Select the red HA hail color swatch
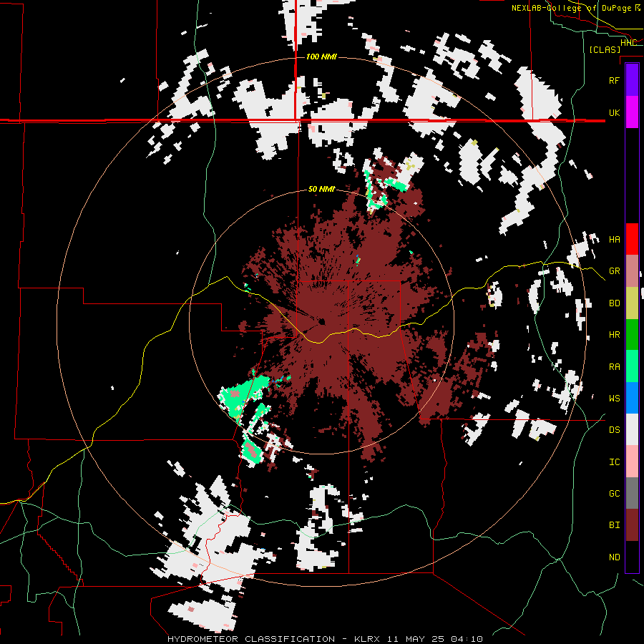This screenshot has height=644, width=644. (632, 239)
